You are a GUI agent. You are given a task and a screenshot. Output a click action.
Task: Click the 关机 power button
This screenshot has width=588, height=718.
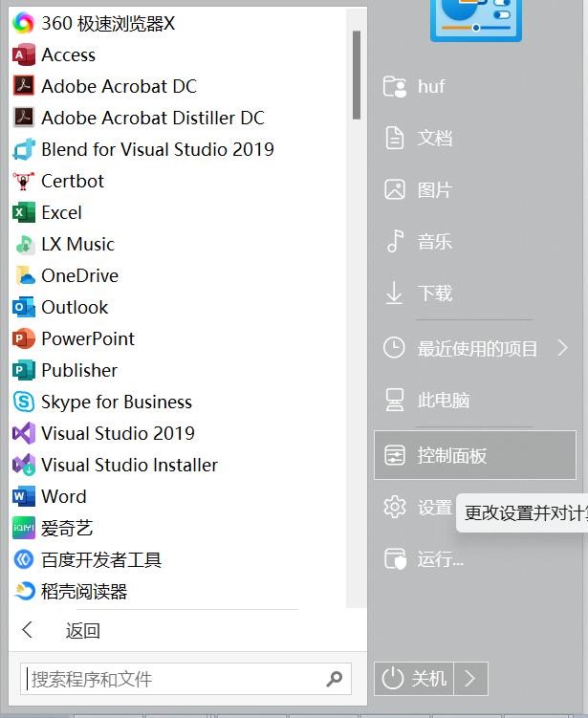[414, 679]
